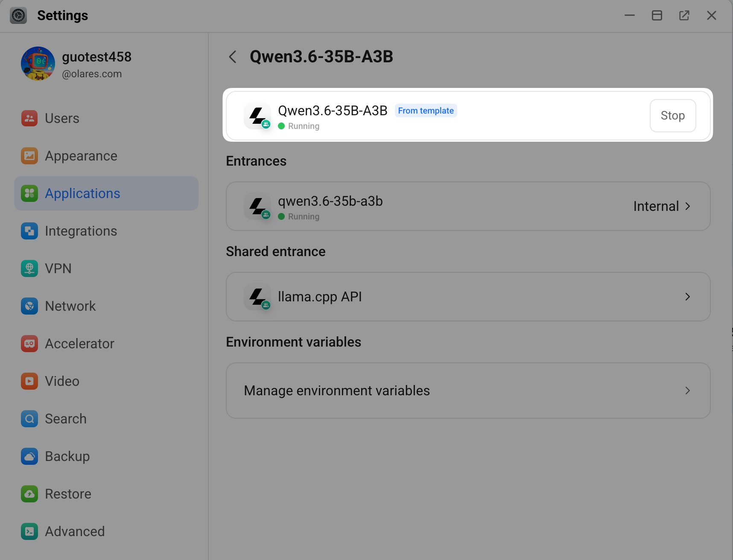Open Integrations via its blue icon
The height and width of the screenshot is (560, 733).
pyautogui.click(x=29, y=231)
